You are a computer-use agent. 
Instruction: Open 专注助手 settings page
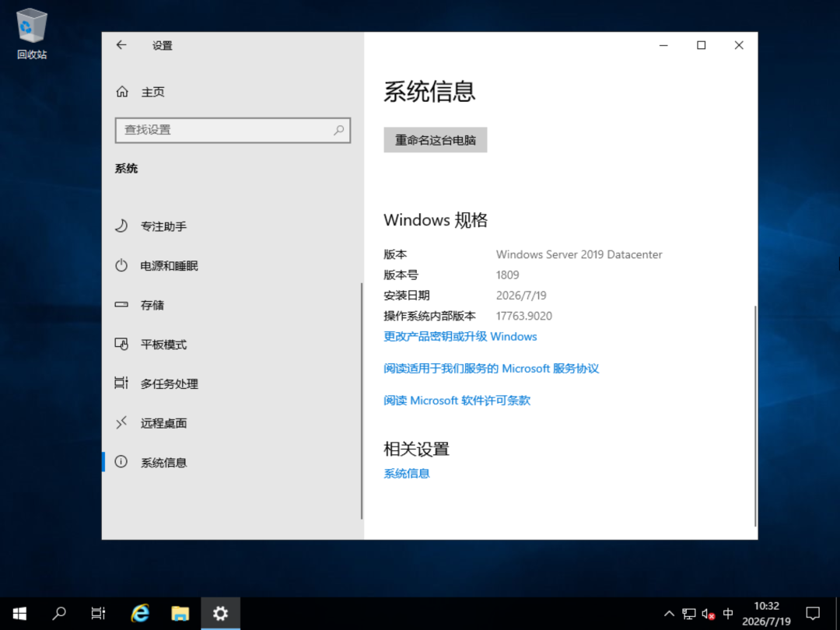click(x=233, y=226)
